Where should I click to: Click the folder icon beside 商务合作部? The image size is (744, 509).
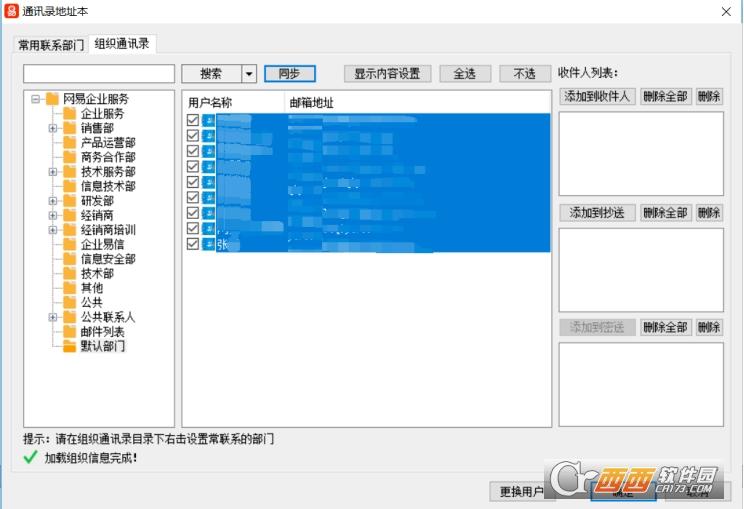click(70, 157)
